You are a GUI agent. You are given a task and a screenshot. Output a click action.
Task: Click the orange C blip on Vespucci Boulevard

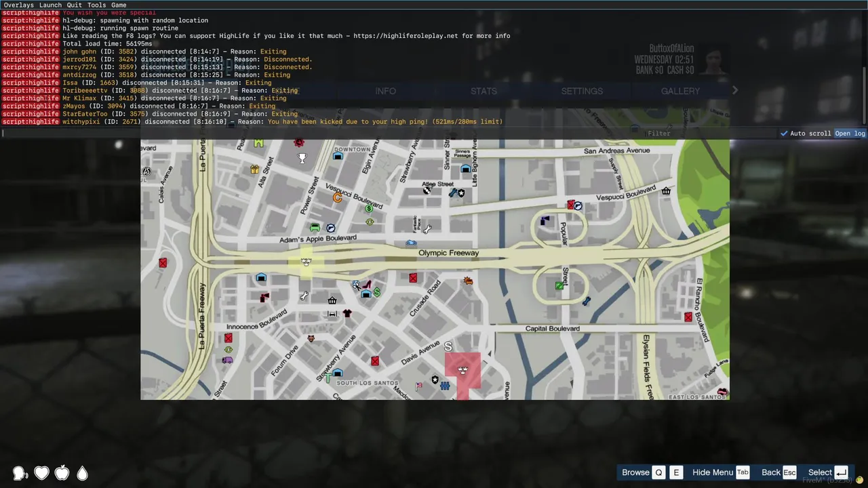337,197
